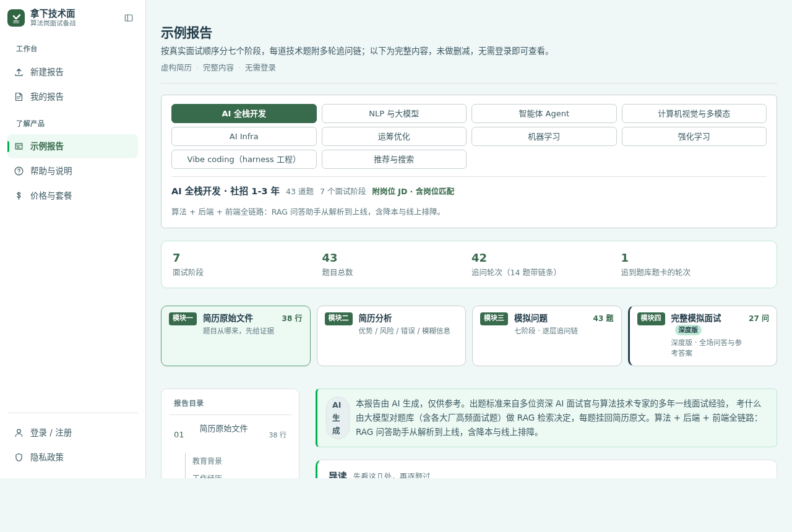This screenshot has height=532, width=792.
Task: Open the 模块四 完整模拟面试 tab
Action: tap(703, 336)
